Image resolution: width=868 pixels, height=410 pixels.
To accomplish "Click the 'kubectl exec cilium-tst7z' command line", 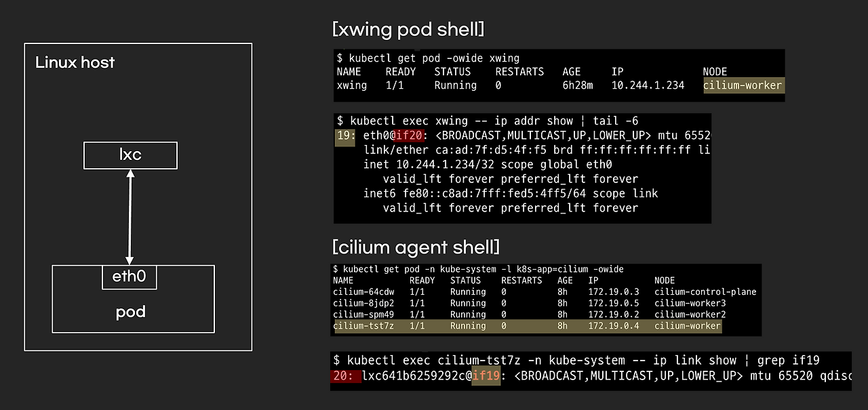I will pos(576,360).
